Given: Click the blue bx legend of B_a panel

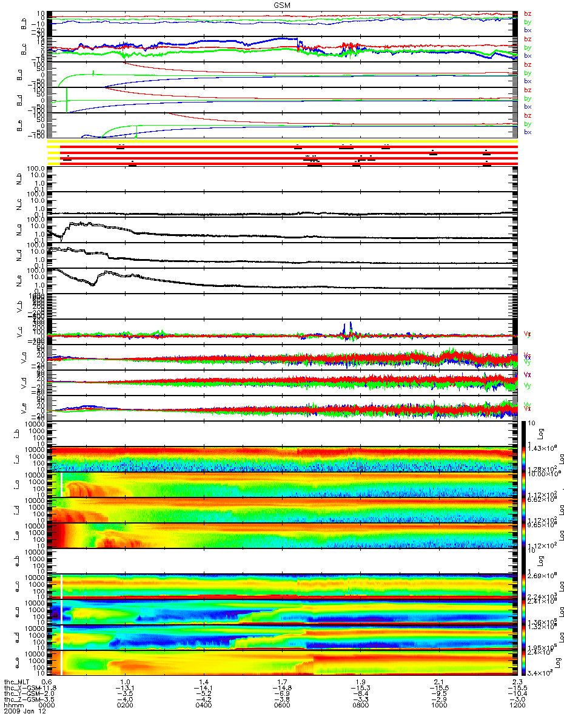Looking at the screenshot, I should click(528, 81).
